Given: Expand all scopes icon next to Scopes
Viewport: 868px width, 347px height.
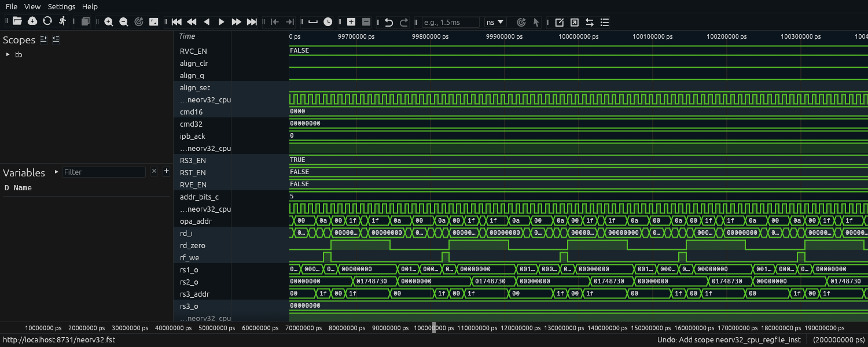Looking at the screenshot, I should click(x=43, y=39).
